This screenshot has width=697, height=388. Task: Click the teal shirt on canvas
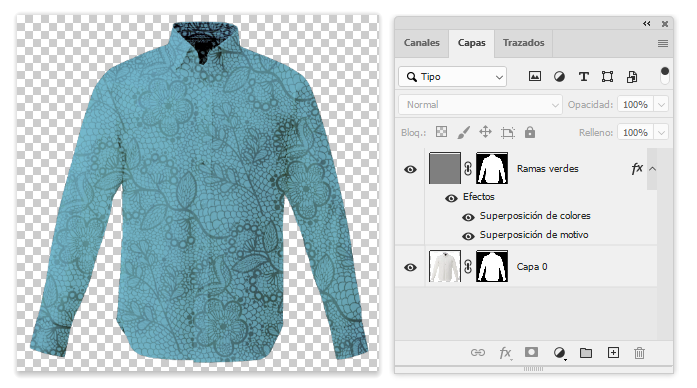[200, 191]
